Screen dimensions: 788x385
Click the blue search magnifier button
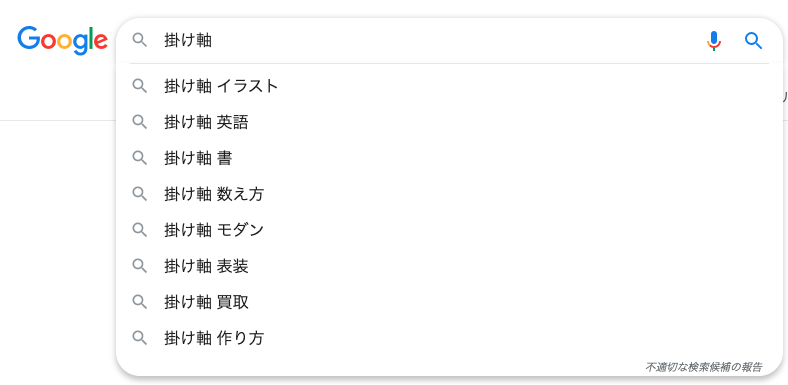coord(753,41)
